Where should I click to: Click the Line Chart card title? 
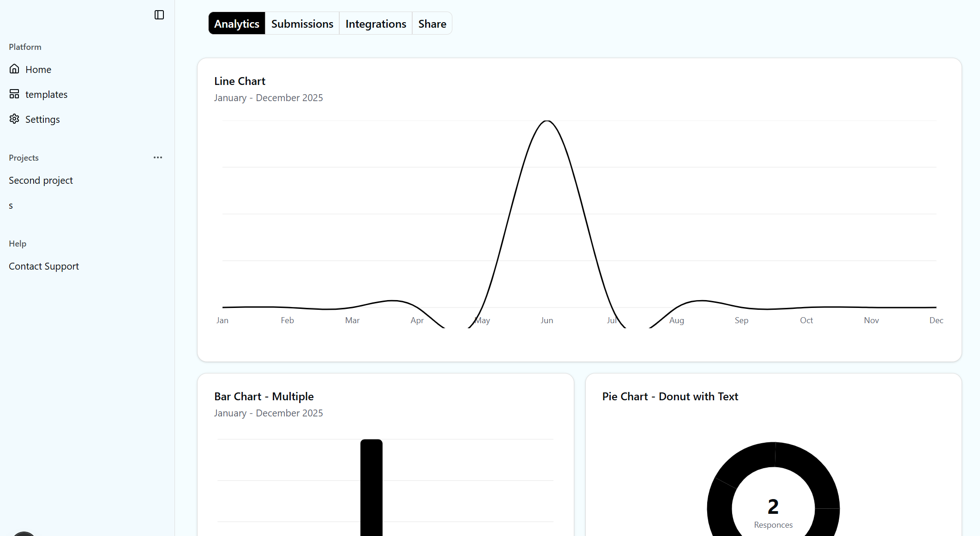(x=240, y=81)
